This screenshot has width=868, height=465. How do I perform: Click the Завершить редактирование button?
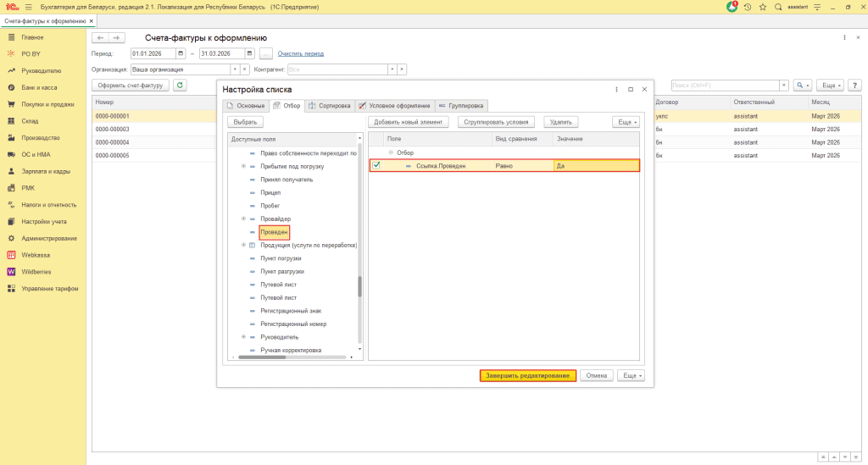528,375
